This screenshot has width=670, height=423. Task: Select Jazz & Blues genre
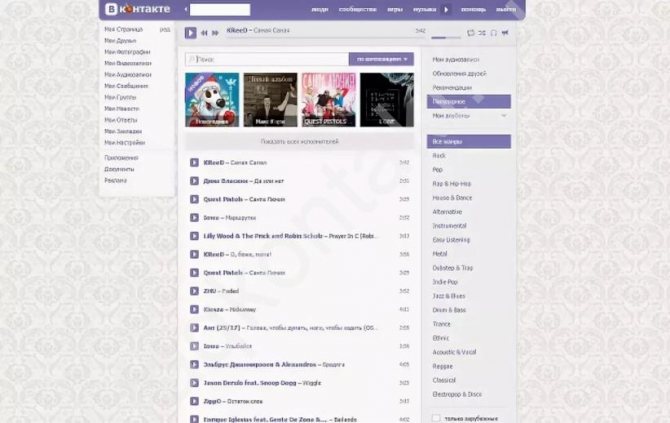(449, 296)
